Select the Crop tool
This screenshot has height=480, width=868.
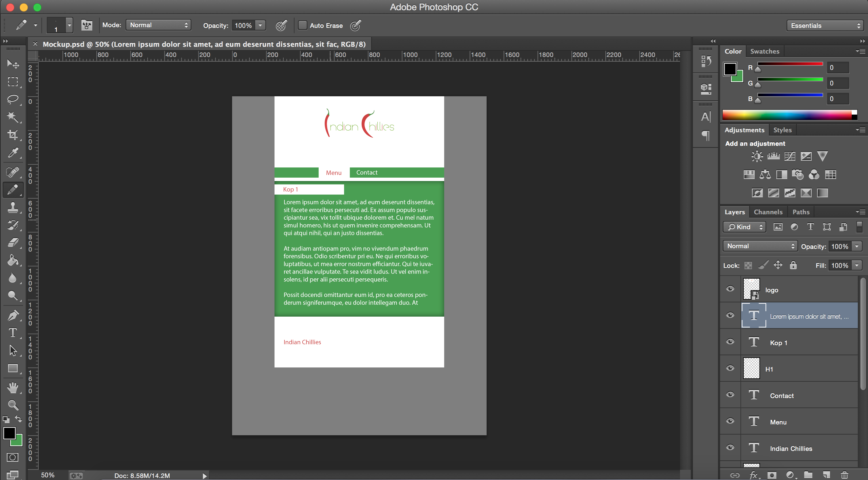click(x=13, y=135)
